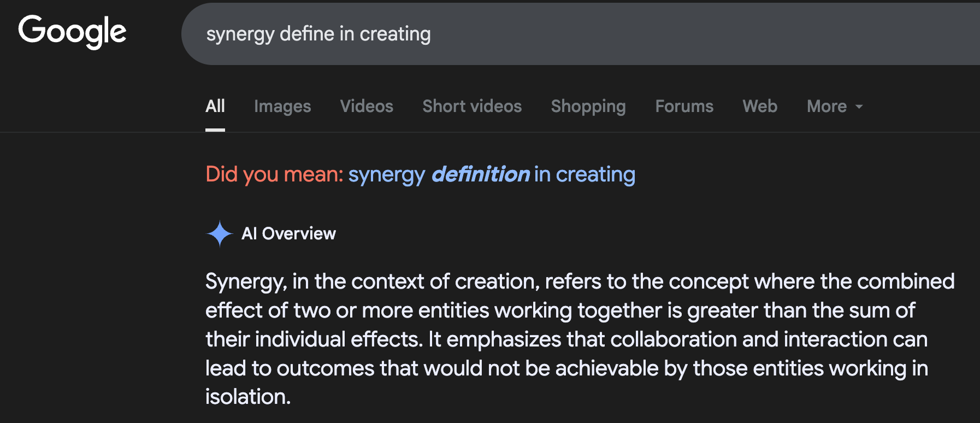Click the Did you mean label
Viewport: 980px width, 423px height.
[x=274, y=174]
